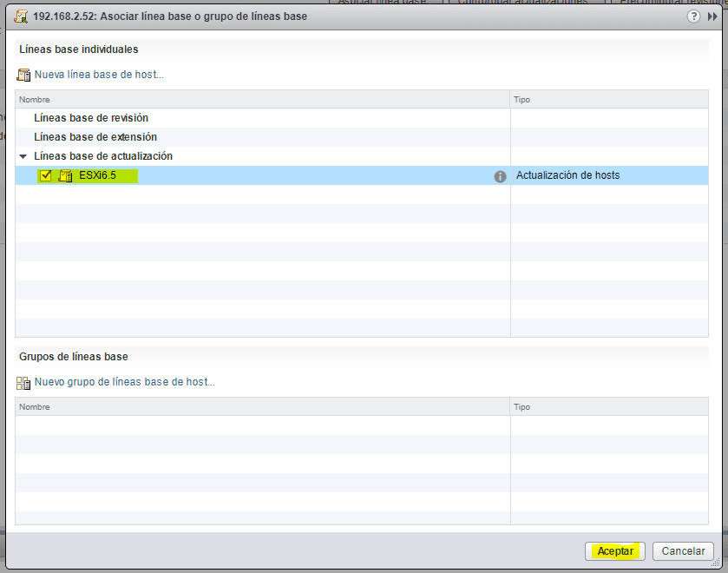Click the info icon on the ESXi6.5 row
Viewport: 728px width, 573px height.
501,175
